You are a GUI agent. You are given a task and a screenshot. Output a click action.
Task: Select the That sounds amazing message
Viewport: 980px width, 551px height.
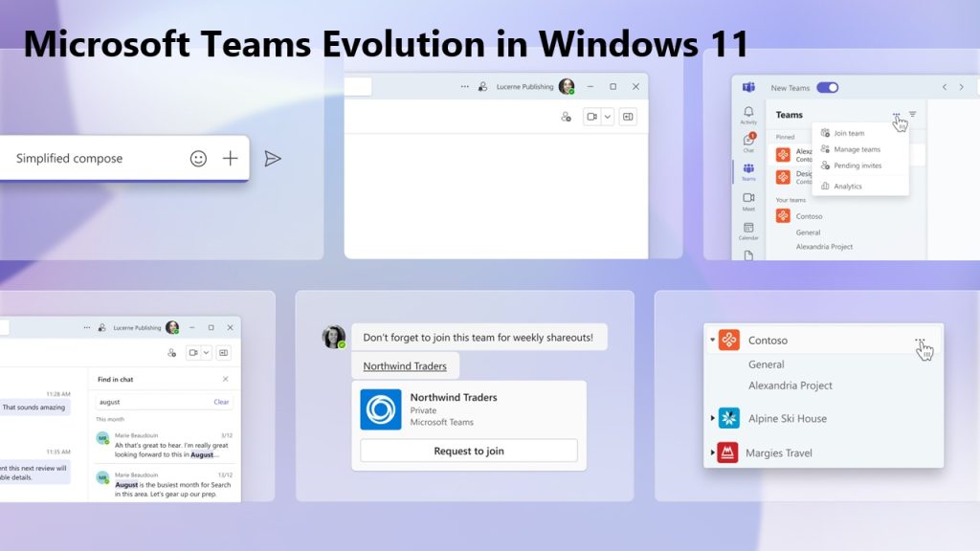(34, 408)
